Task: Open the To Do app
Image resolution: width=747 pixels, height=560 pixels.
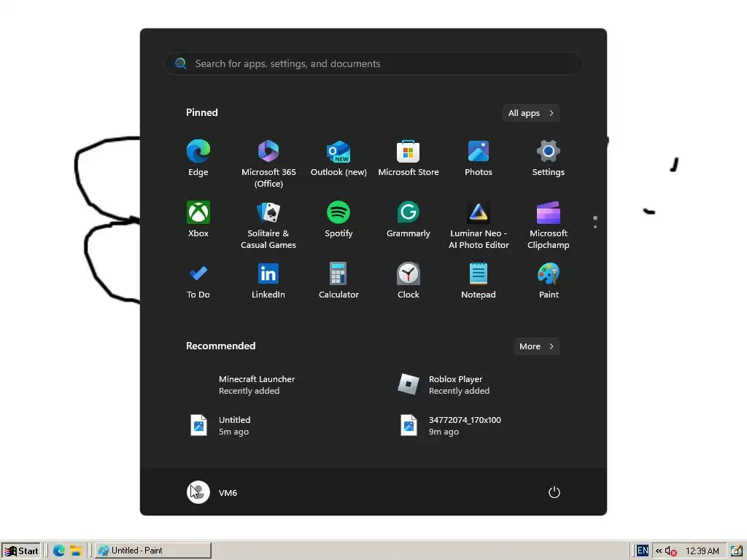Action: click(198, 281)
